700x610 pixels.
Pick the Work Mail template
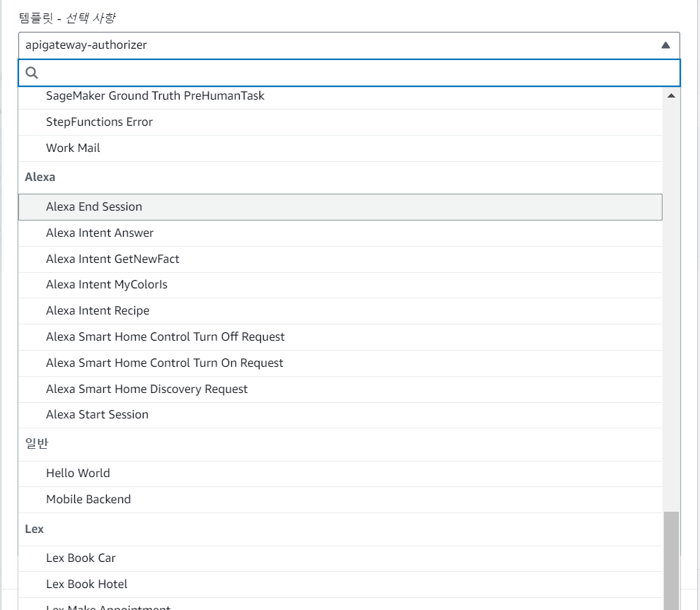tap(340, 148)
